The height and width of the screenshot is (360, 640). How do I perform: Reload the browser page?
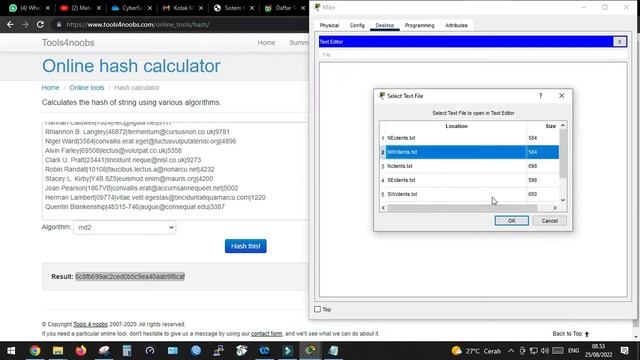point(40,24)
